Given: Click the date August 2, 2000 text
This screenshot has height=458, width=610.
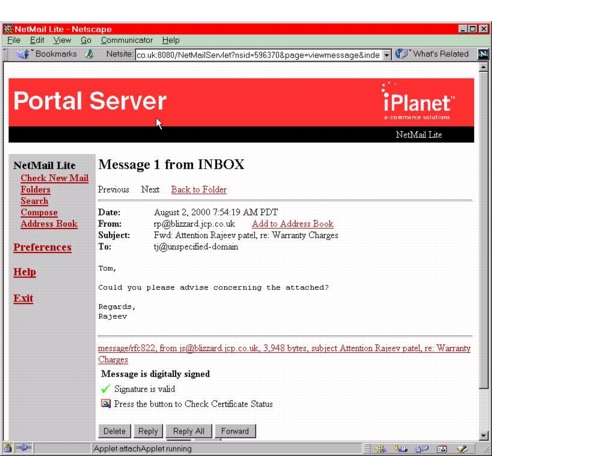Looking at the screenshot, I should coord(216,212).
